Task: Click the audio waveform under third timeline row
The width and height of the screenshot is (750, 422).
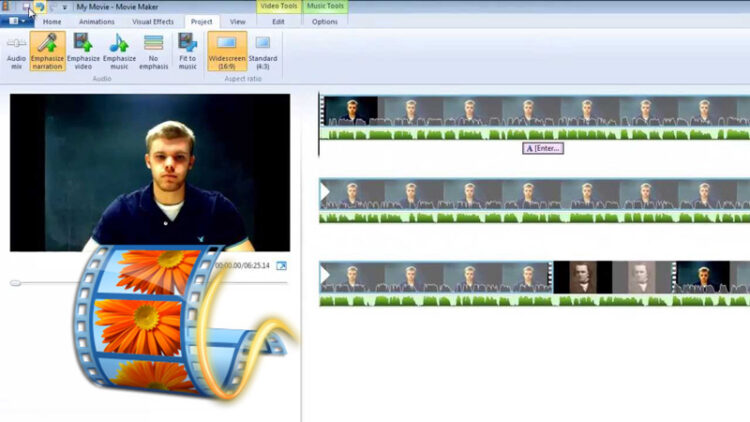Action: (x=535, y=300)
